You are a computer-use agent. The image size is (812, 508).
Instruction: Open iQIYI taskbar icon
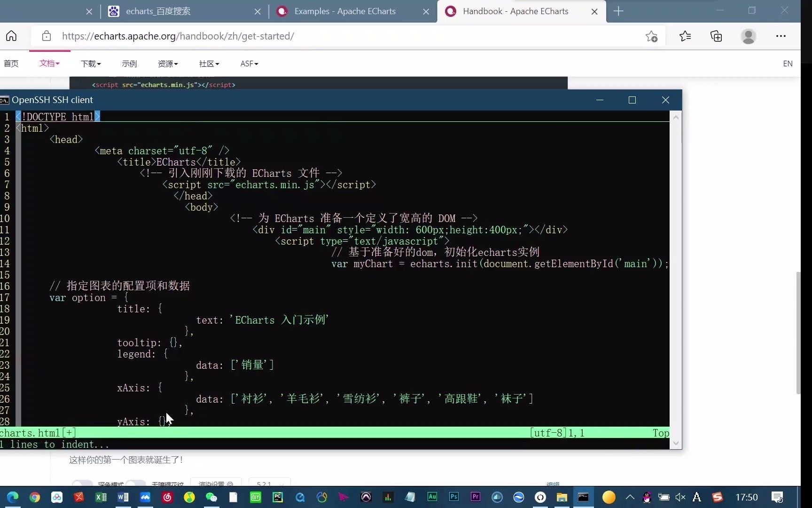click(256, 497)
